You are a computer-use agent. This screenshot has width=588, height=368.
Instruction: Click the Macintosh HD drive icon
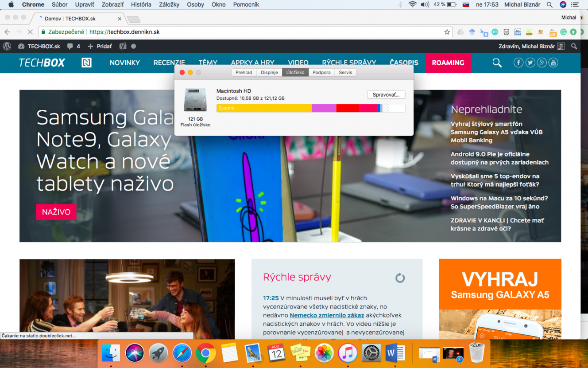coord(195,100)
